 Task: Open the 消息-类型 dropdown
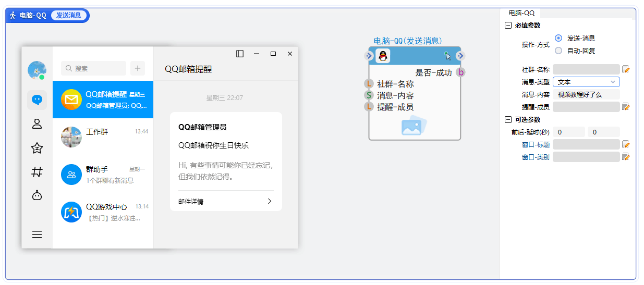[x=586, y=82]
